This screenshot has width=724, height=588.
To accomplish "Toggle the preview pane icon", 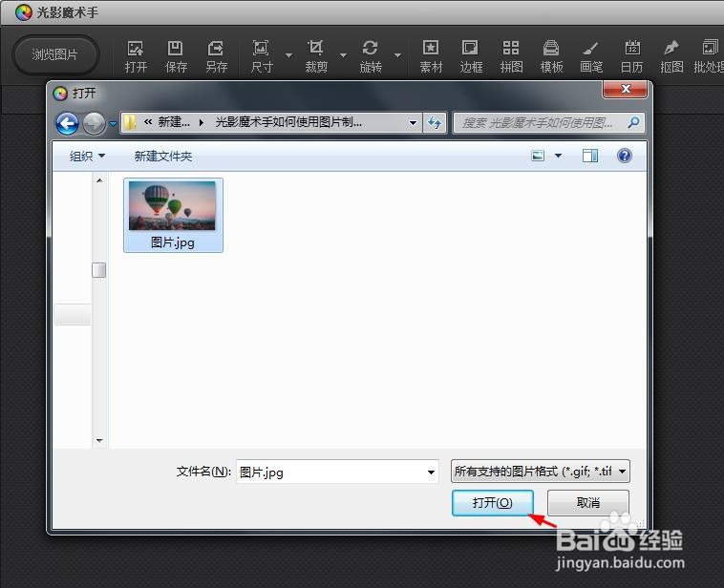I will point(590,156).
